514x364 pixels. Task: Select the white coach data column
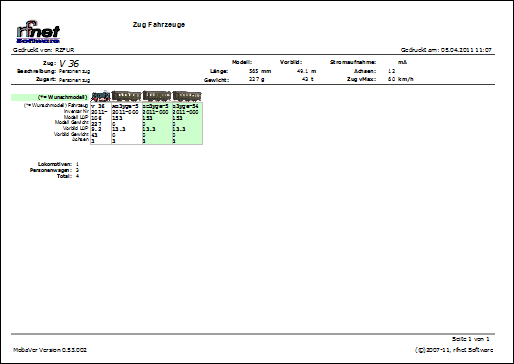127,123
